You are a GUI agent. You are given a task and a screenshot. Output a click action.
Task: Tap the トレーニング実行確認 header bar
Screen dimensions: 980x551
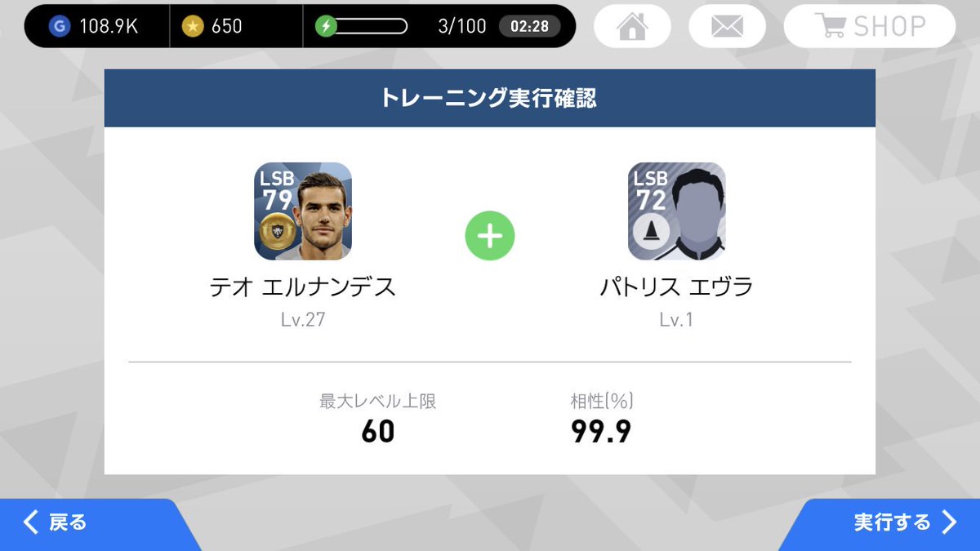point(489,98)
